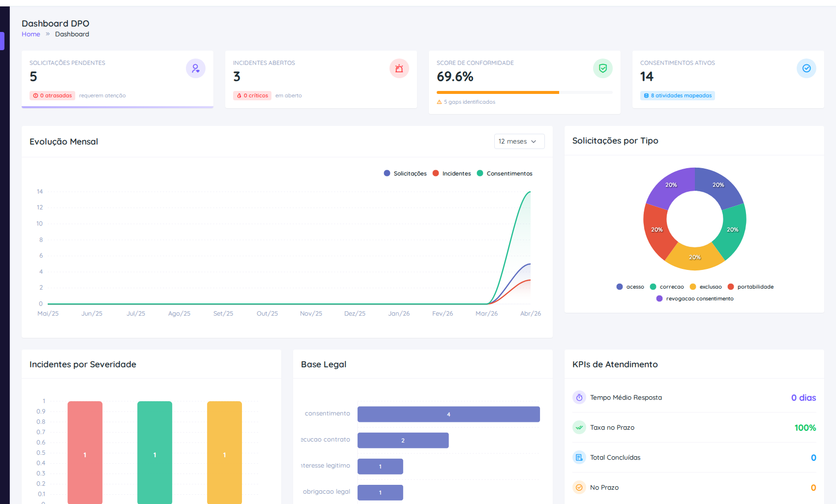
Task: Select the shield icon on Score de Conformidade
Action: click(x=603, y=68)
